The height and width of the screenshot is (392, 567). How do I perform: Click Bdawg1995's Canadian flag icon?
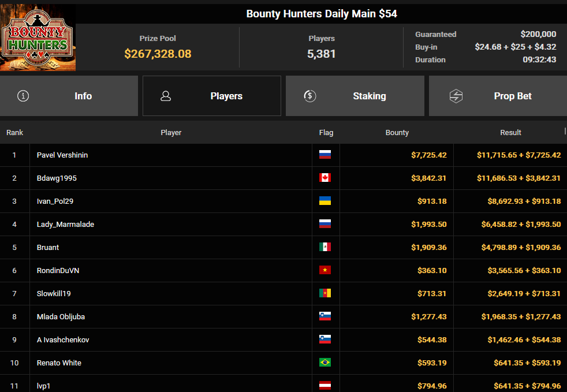click(x=325, y=178)
